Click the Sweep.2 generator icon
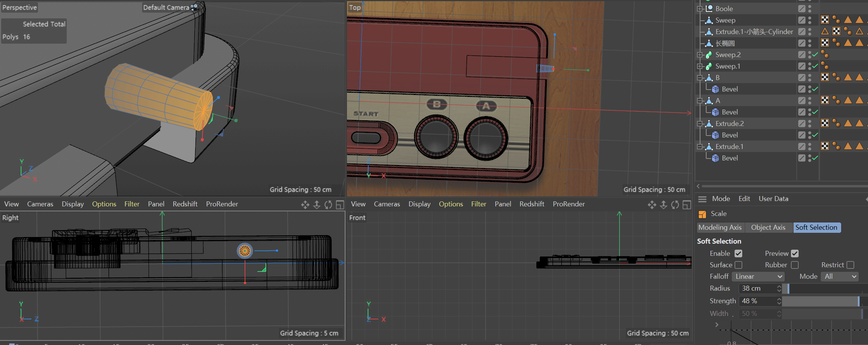Screen dimensions: 868x345 (709, 55)
